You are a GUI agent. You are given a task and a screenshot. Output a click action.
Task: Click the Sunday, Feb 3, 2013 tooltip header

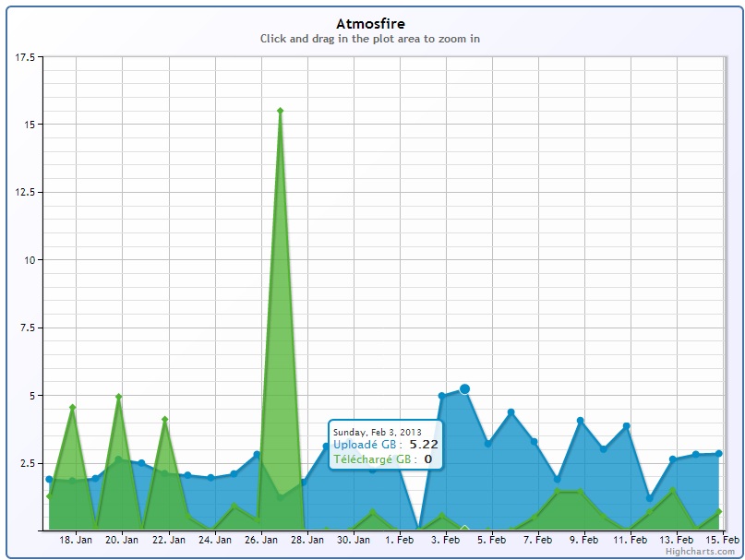click(x=377, y=431)
